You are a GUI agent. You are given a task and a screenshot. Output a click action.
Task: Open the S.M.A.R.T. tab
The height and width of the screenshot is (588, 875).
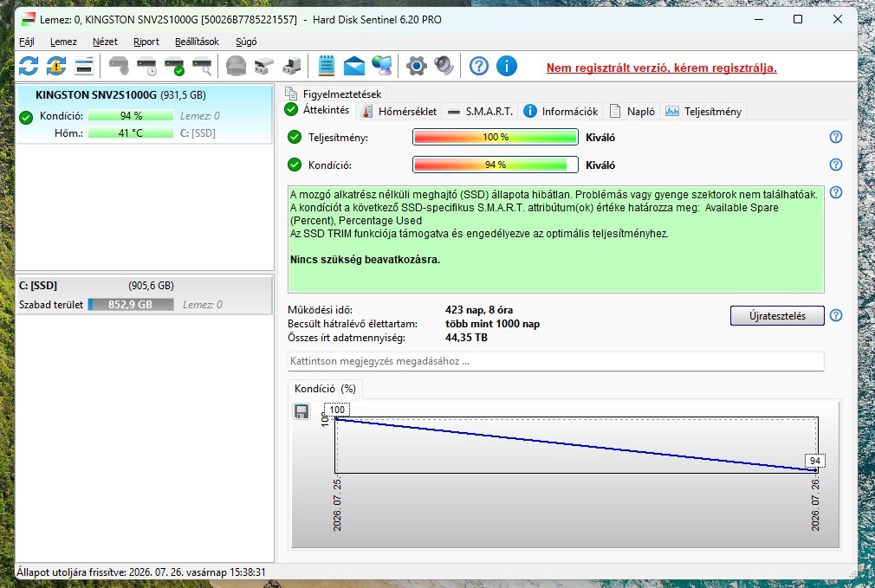(x=481, y=112)
